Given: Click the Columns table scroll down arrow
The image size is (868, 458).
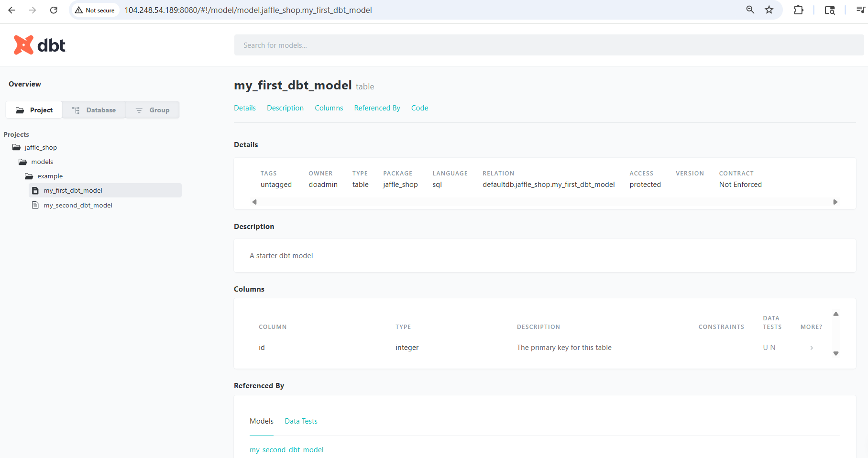Looking at the screenshot, I should click(836, 353).
